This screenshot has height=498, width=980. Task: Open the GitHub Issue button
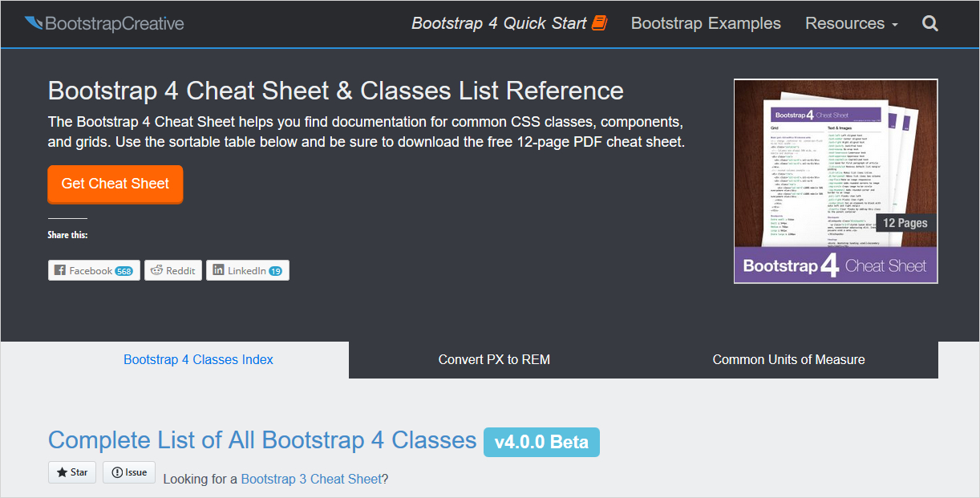[129, 472]
